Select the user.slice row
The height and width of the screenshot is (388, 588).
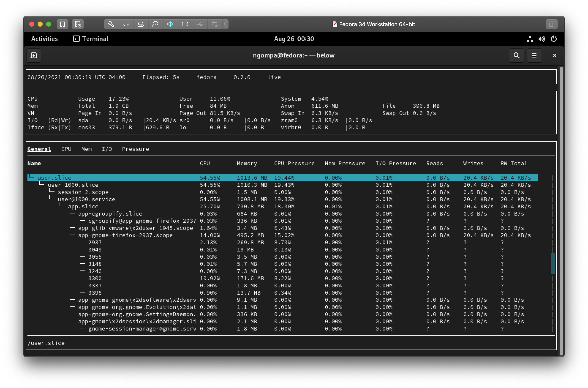click(x=282, y=178)
